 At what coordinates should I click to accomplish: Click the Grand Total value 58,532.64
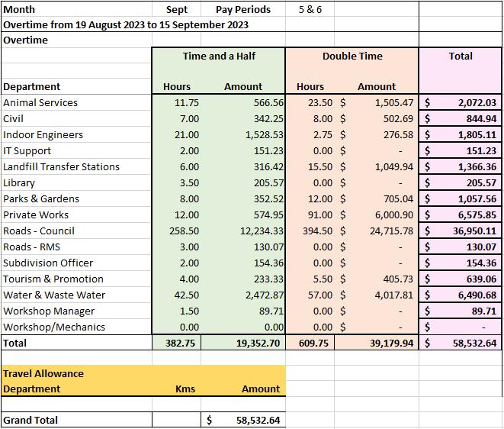point(243,420)
